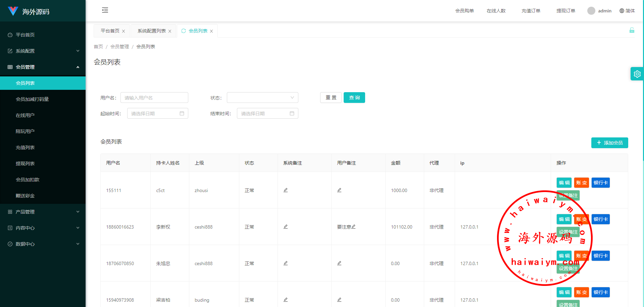Edit system remark pencil for user 155111
This screenshot has height=307, width=644.
[x=286, y=190]
